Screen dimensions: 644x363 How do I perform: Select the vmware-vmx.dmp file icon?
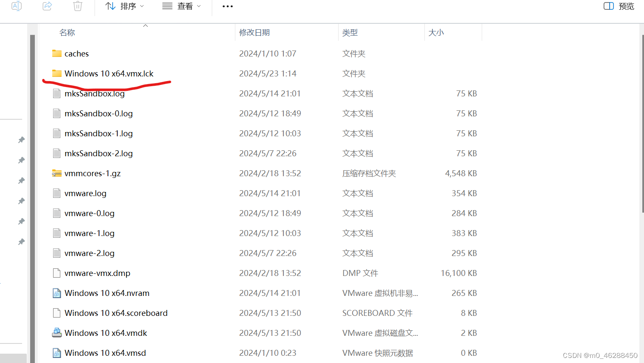(57, 273)
